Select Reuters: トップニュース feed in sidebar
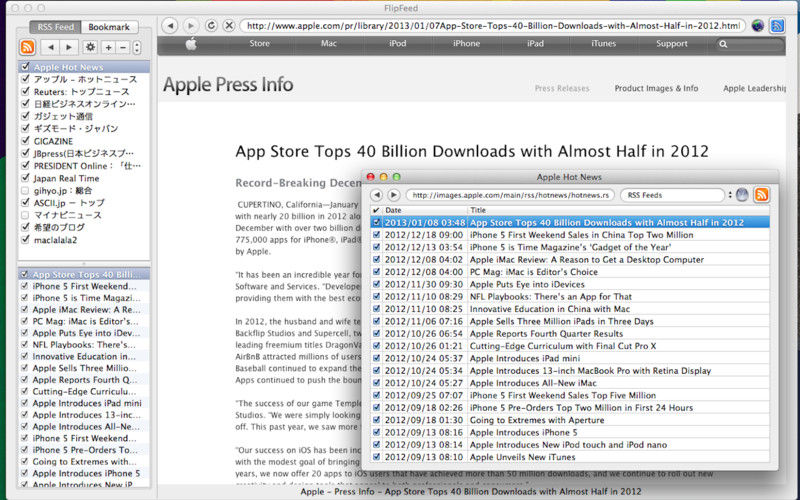 (x=84, y=92)
